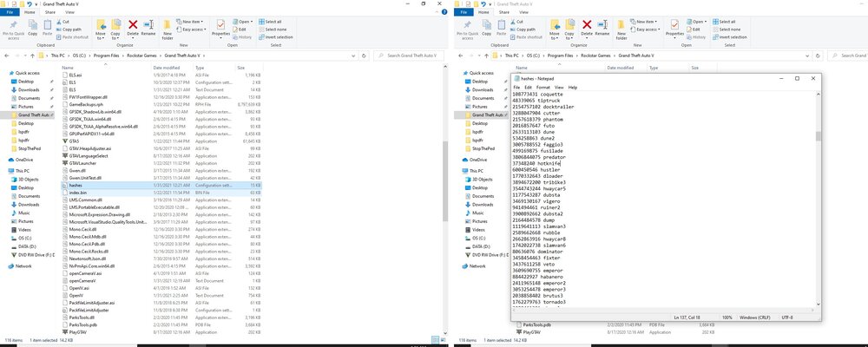The image size is (868, 347).
Task: Select StopThePed in right Explorer sidebar
Action: tap(479, 149)
